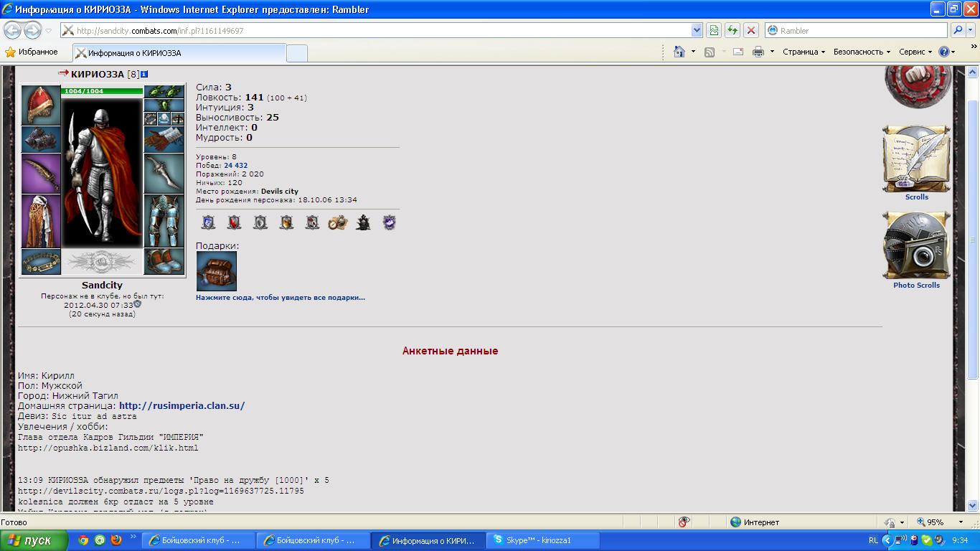The width and height of the screenshot is (980, 551).
Task: Click the wins count 24 432
Action: [235, 166]
